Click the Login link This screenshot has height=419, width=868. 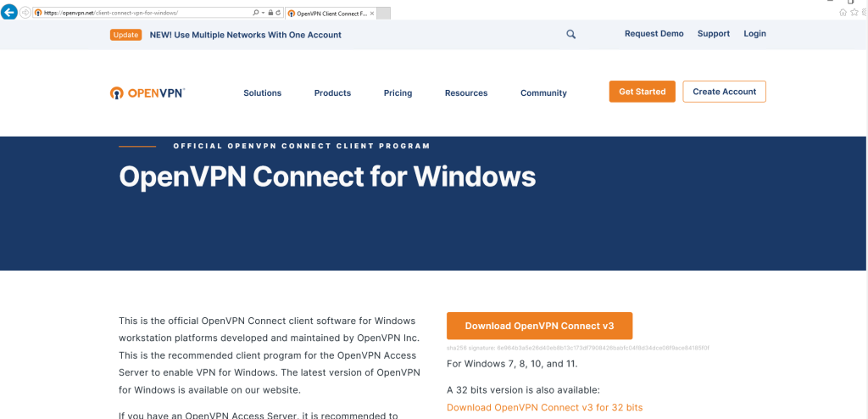(x=754, y=34)
